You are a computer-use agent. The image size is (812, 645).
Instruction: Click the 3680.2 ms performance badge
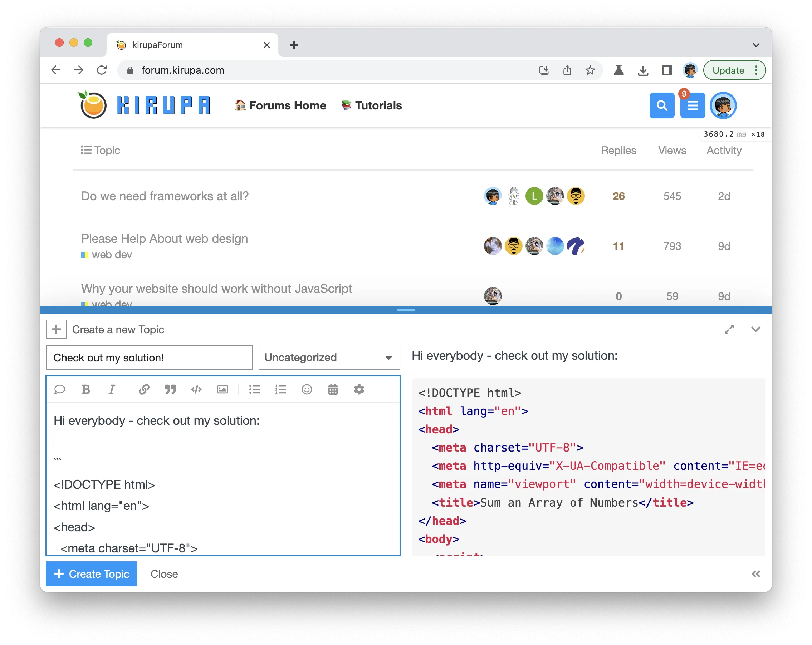coord(734,134)
